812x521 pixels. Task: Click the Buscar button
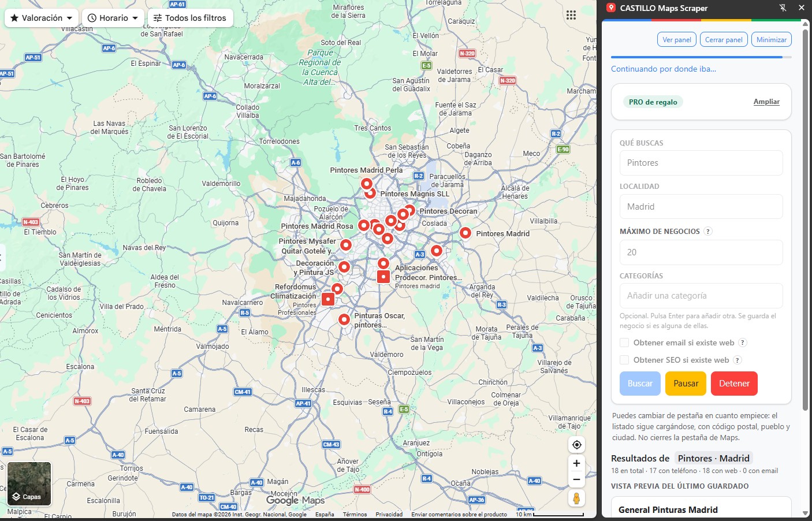coord(640,384)
